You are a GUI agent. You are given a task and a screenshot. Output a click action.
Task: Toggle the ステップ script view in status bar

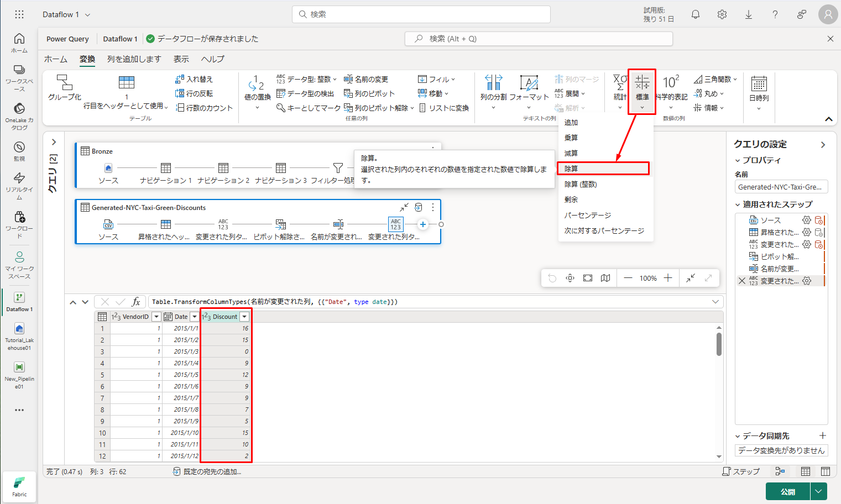tap(741, 471)
